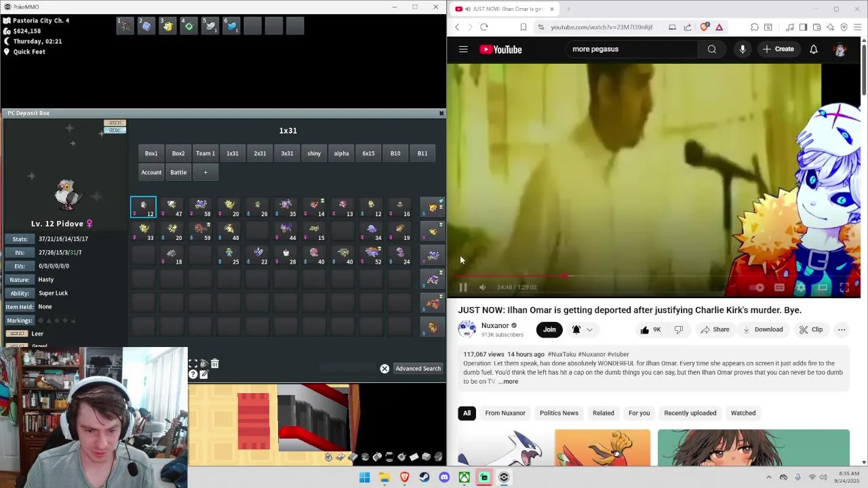Screen dimensions: 868x488
Task: Click the browser address bar URL
Action: pos(601,27)
